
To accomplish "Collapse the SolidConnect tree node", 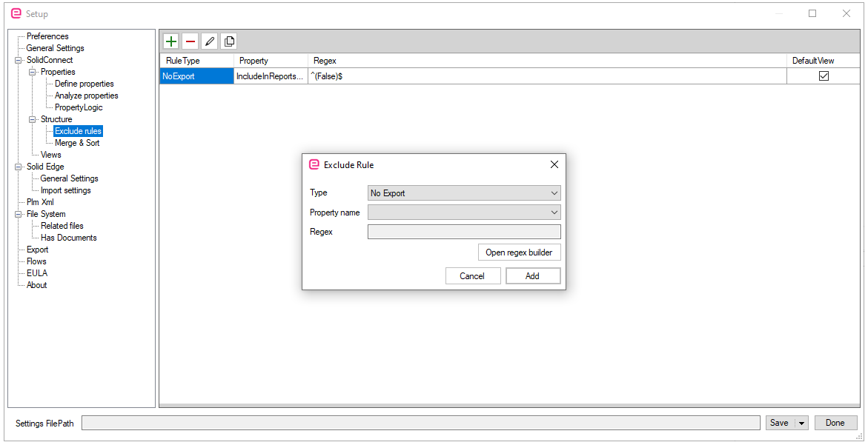I will coord(19,60).
